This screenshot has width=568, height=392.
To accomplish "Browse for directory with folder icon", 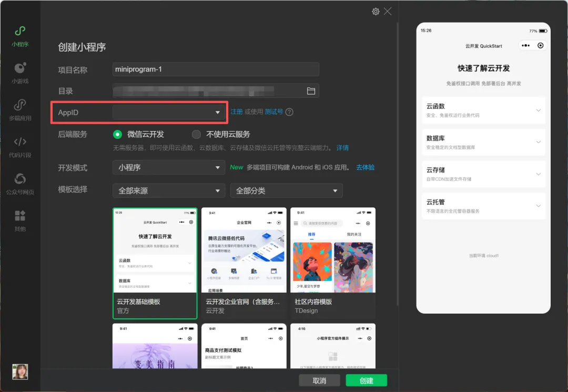I will point(311,91).
